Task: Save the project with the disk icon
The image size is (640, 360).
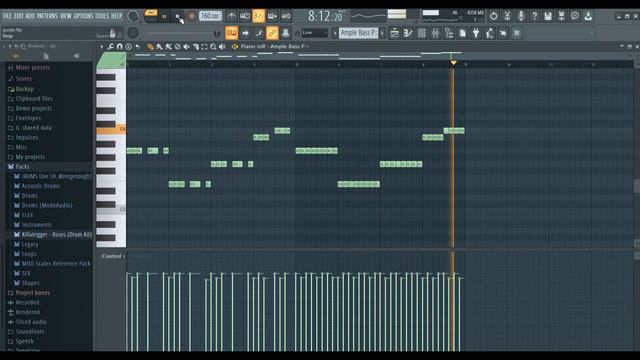Action: click(548, 16)
